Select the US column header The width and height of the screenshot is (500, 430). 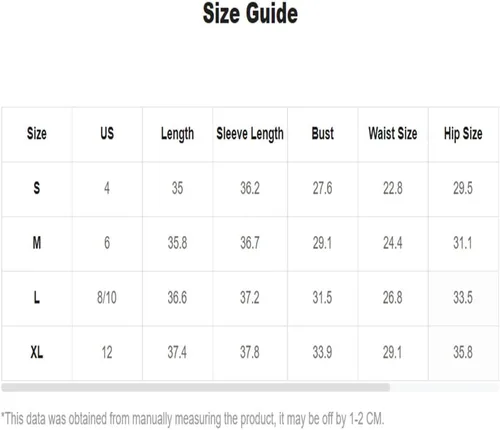[107, 133]
